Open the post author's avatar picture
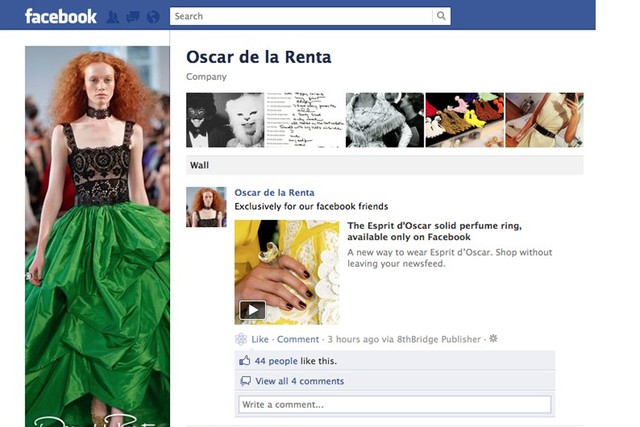The image size is (640, 427). click(206, 207)
